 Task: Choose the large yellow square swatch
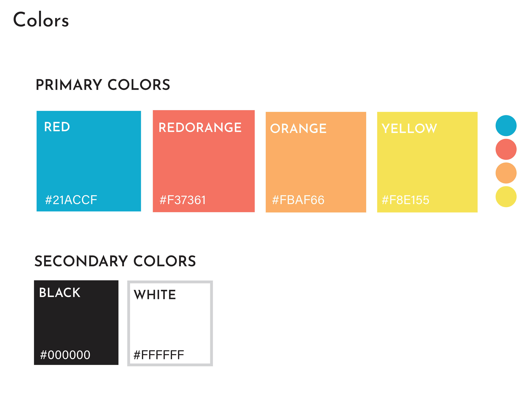pyautogui.click(x=427, y=162)
